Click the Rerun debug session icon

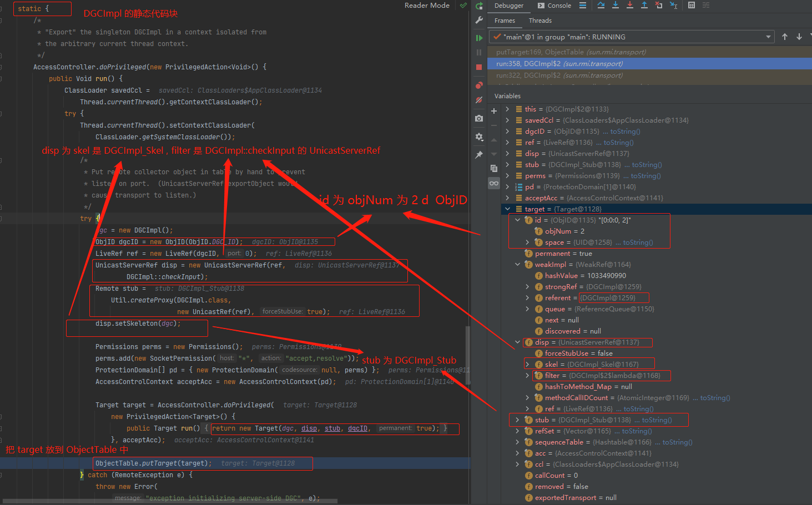click(x=479, y=6)
